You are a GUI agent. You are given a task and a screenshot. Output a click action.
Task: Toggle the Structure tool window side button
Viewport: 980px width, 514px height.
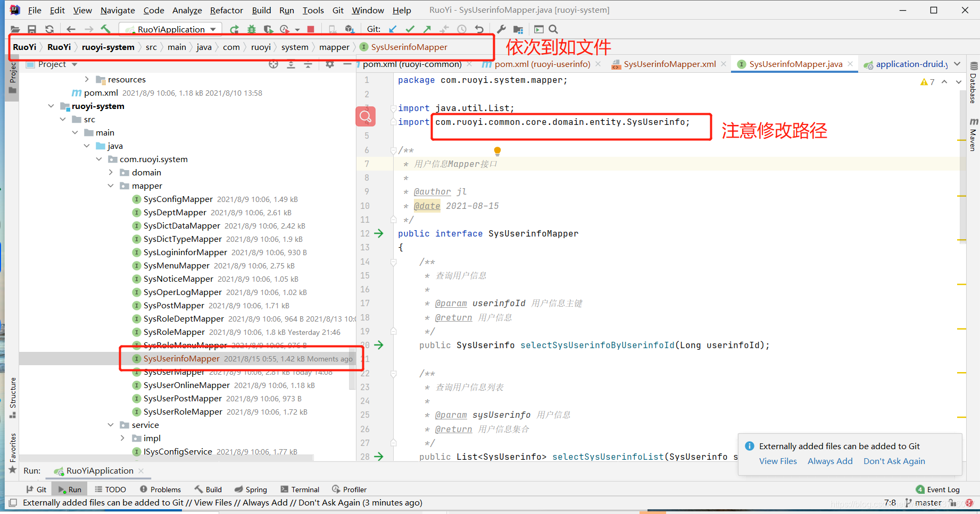coord(13,398)
